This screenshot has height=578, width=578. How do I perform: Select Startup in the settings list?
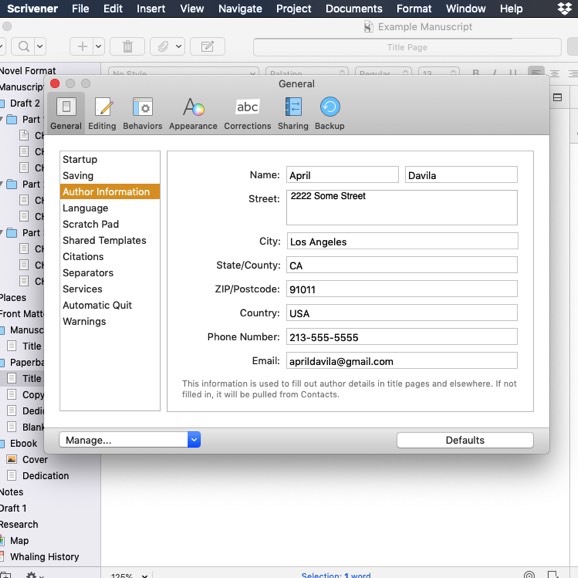pos(110,159)
